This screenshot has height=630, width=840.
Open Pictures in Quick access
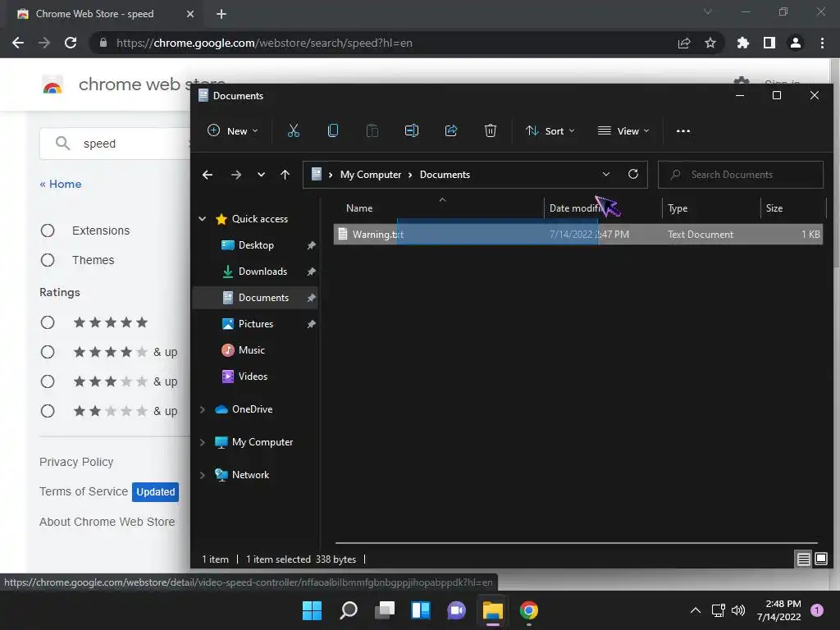point(256,323)
